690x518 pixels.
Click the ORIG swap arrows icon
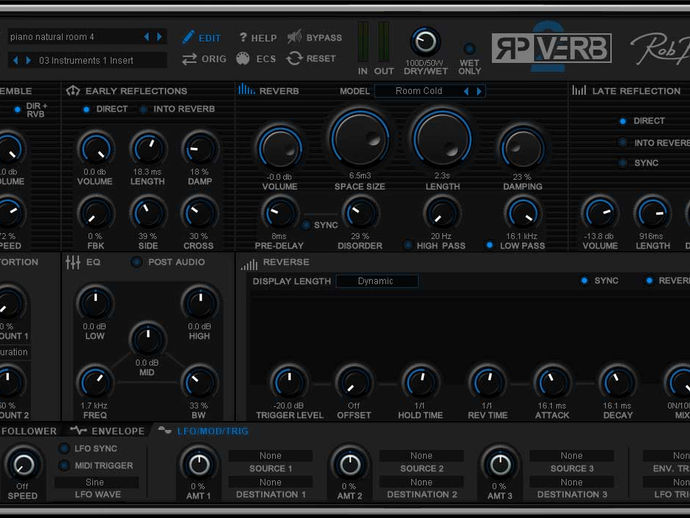point(190,59)
